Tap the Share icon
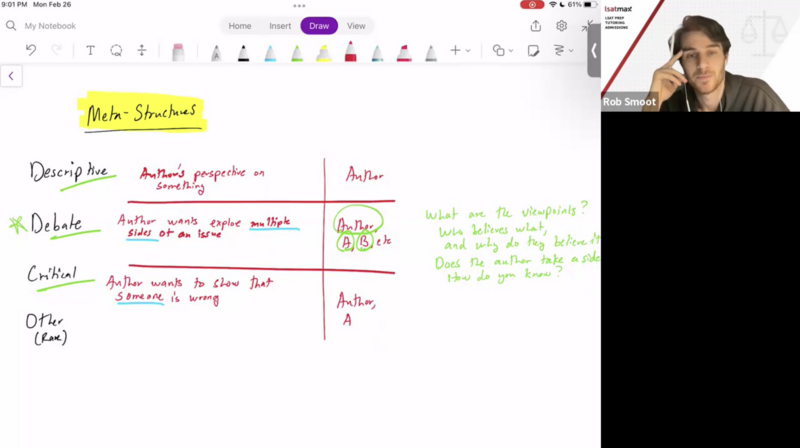The image size is (800, 448). pyautogui.click(x=536, y=26)
